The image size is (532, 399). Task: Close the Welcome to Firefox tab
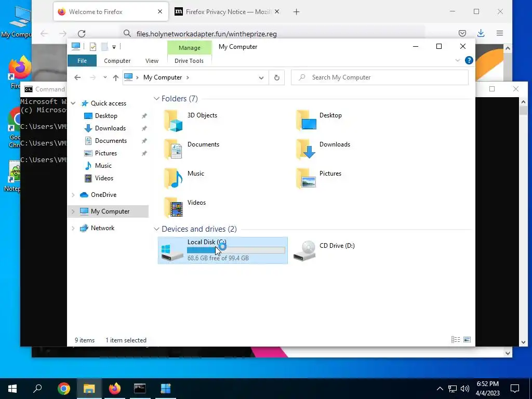[160, 11]
